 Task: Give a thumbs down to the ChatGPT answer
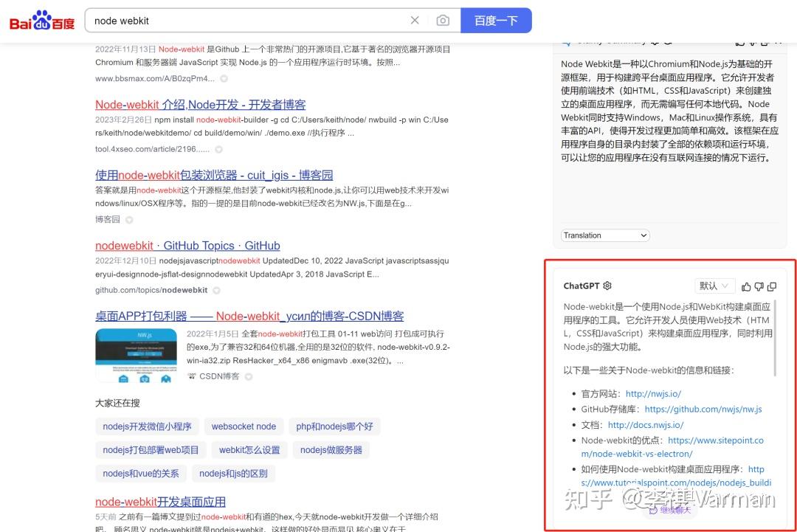pyautogui.click(x=759, y=287)
